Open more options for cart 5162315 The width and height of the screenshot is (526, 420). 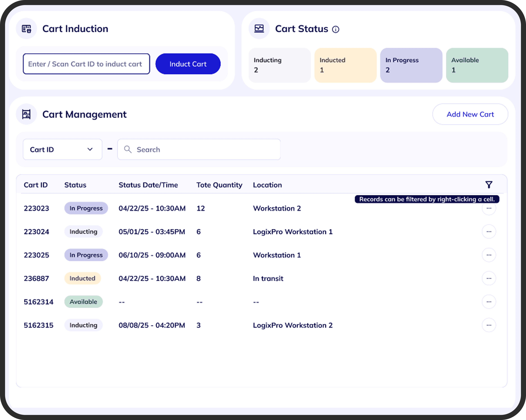[x=489, y=325]
